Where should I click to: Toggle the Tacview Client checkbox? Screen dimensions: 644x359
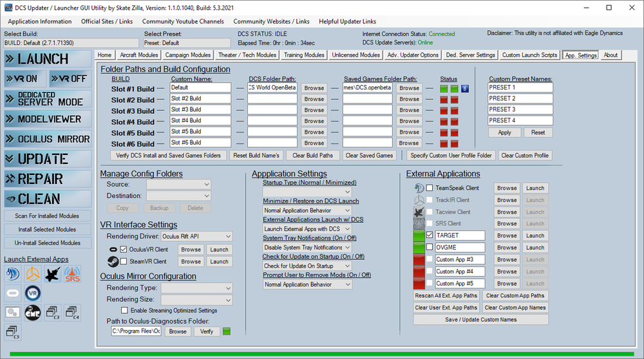pyautogui.click(x=430, y=212)
